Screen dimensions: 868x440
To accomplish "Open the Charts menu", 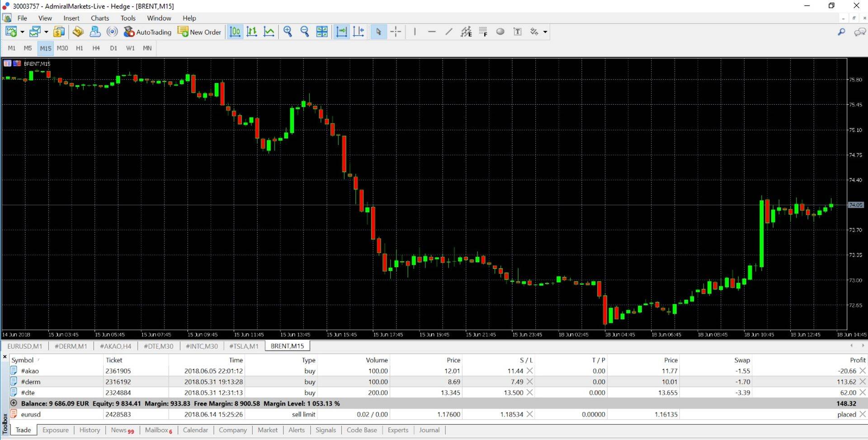I will (x=99, y=18).
